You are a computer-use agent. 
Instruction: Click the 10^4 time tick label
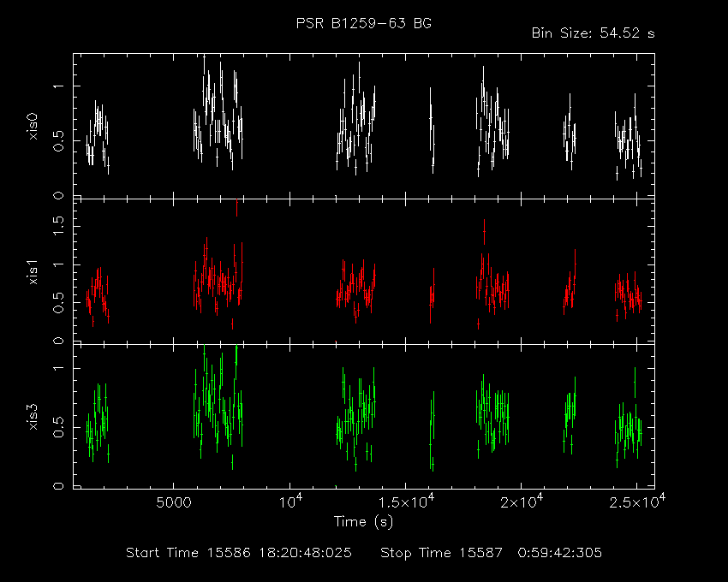tap(290, 502)
